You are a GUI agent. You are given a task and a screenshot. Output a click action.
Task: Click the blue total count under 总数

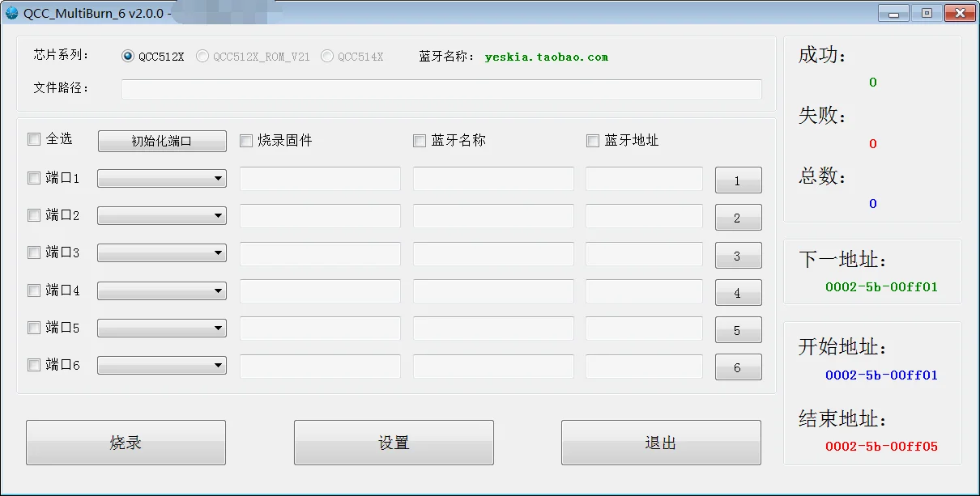tap(873, 204)
